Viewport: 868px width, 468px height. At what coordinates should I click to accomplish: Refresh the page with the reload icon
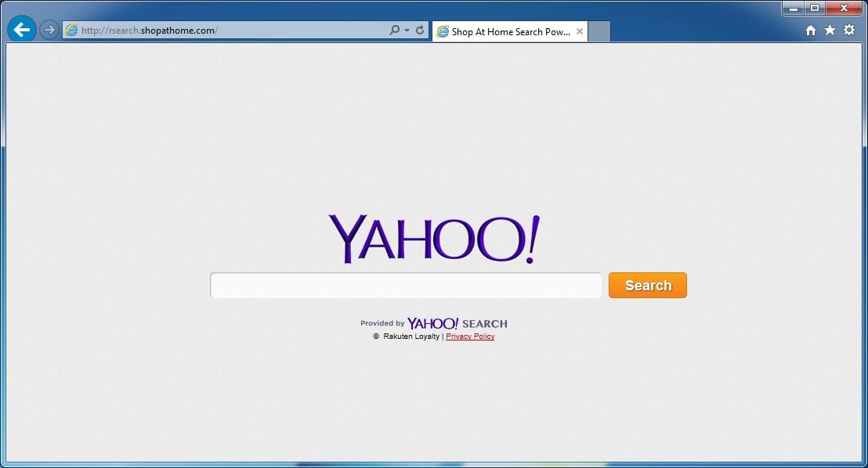point(420,30)
